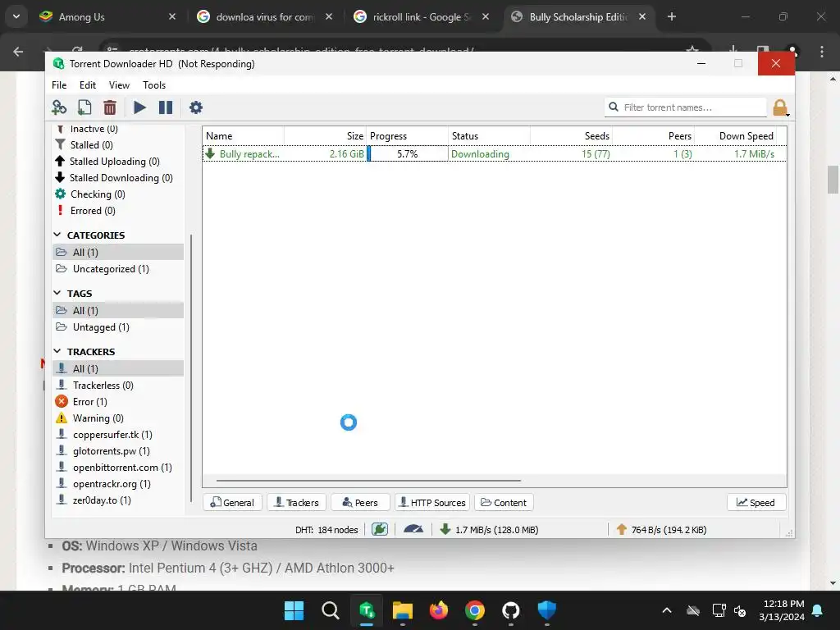Open the View menu
The image size is (840, 630).
[x=119, y=85]
